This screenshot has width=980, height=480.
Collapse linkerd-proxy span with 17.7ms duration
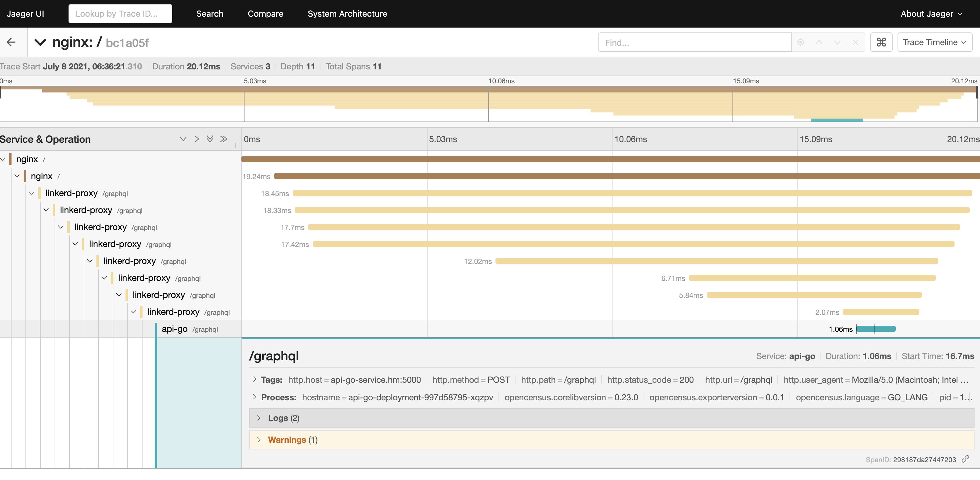[60, 227]
